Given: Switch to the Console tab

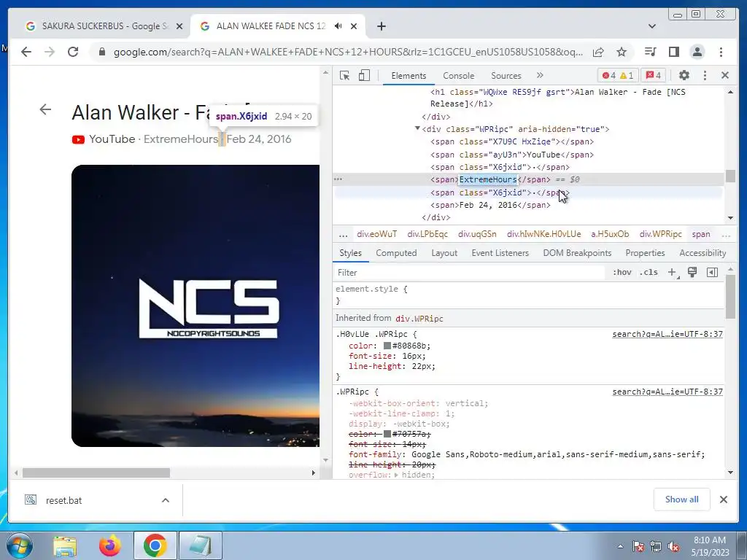Looking at the screenshot, I should point(458,76).
